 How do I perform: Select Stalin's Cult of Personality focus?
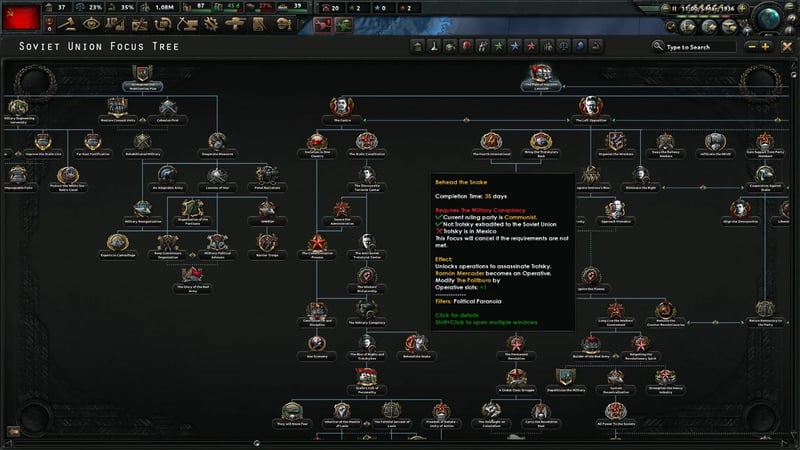click(367, 381)
